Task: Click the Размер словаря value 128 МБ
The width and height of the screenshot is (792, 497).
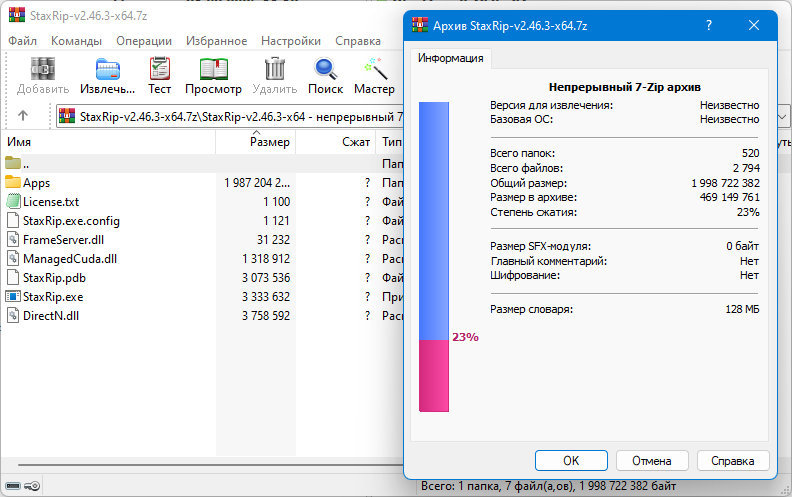Action: click(x=742, y=309)
